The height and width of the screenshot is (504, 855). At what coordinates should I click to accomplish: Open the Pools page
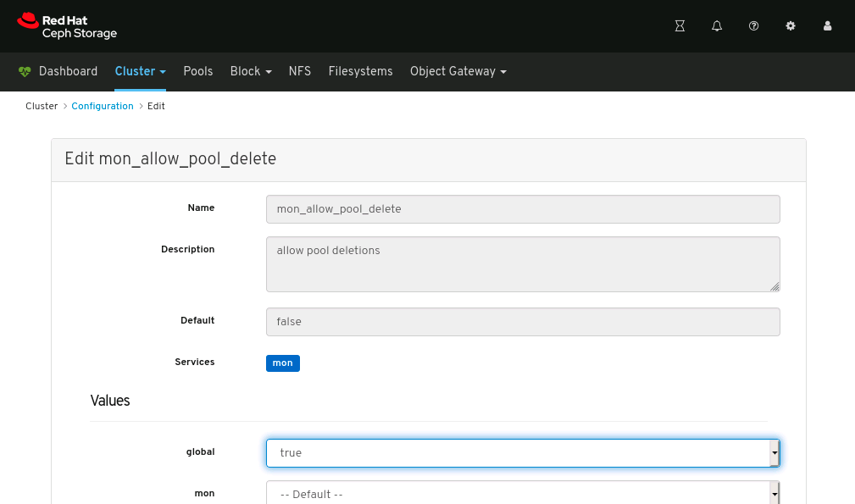click(198, 71)
